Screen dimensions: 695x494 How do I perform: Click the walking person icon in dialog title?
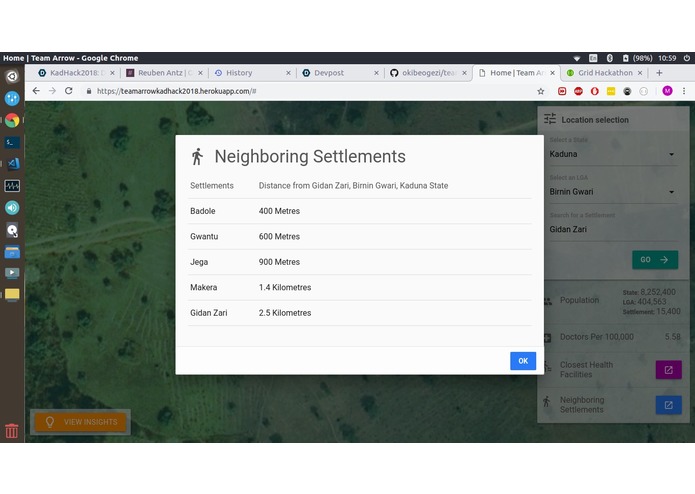tap(197, 156)
